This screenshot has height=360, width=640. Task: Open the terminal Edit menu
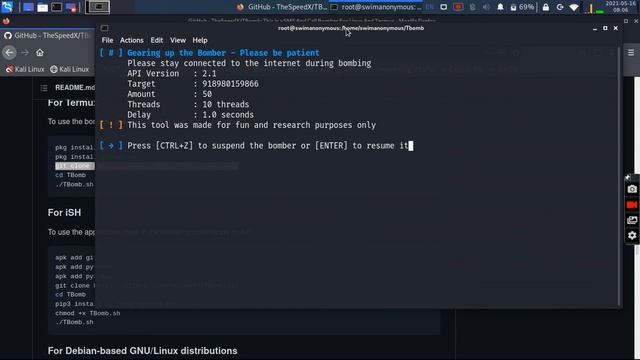pyautogui.click(x=156, y=40)
